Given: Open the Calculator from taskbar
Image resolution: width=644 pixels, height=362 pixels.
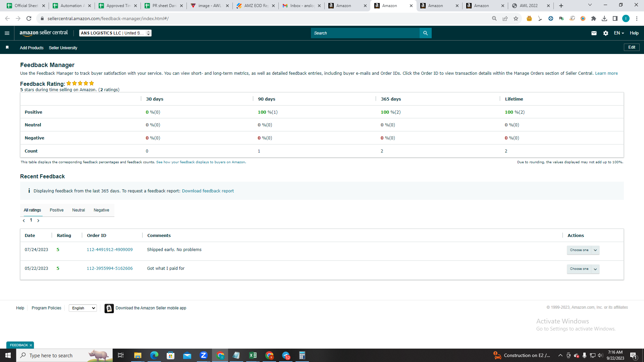Looking at the screenshot, I should pos(302,355).
